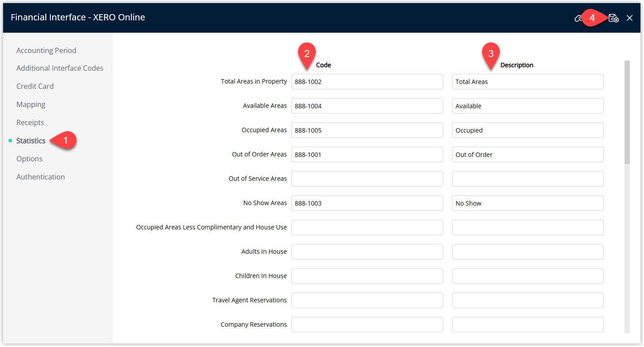
Task: Close the Financial Interface dialog
Action: 630,18
